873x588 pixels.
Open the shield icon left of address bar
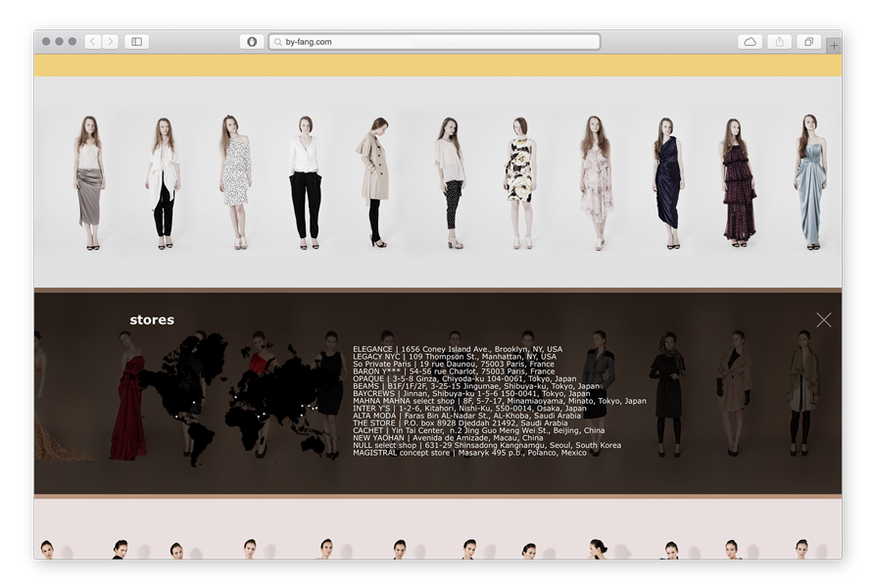[252, 42]
